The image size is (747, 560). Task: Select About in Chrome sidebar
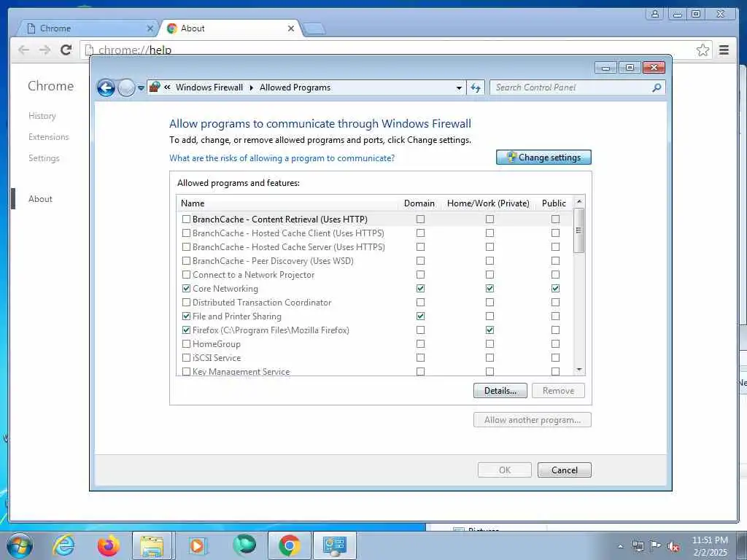tap(41, 199)
